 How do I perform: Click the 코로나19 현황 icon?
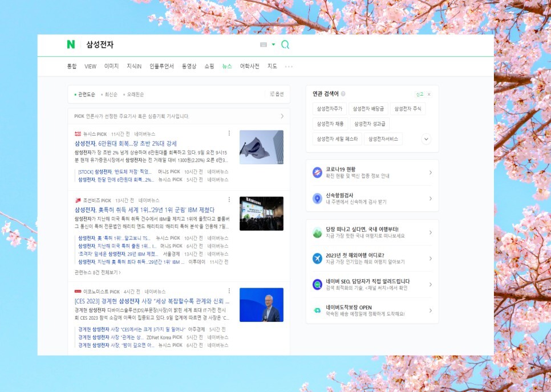click(x=317, y=172)
